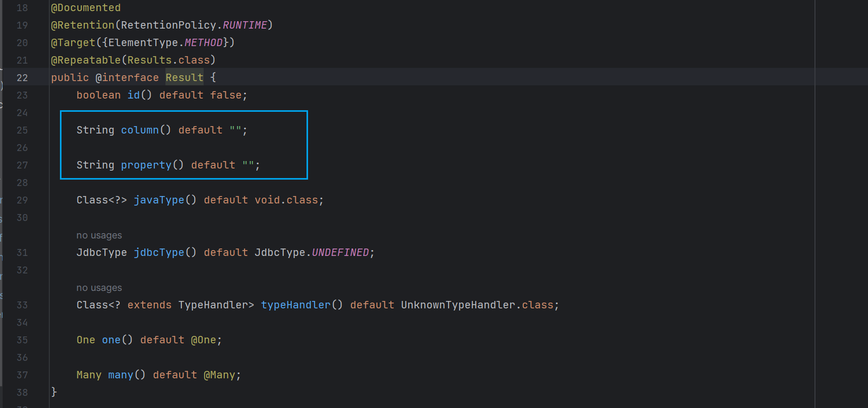Click void.class default value
The height and width of the screenshot is (408, 868).
point(286,200)
